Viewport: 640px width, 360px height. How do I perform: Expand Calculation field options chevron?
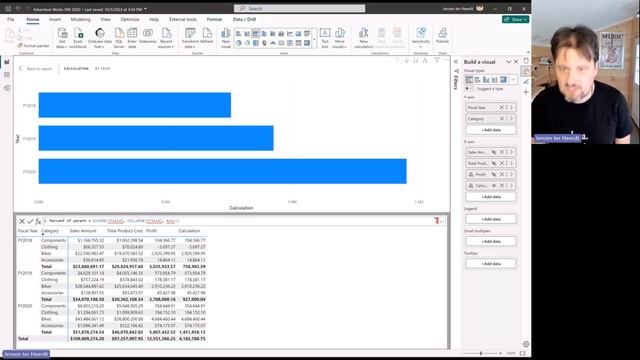(x=511, y=186)
